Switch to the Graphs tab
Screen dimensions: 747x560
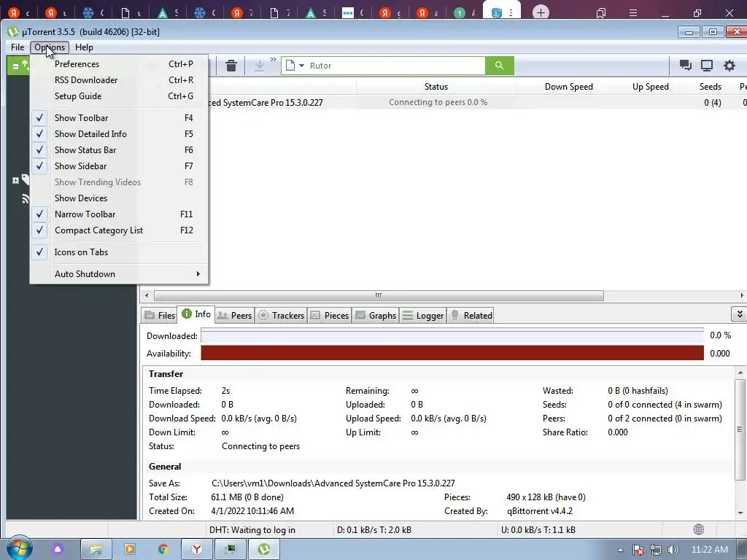pyautogui.click(x=376, y=315)
